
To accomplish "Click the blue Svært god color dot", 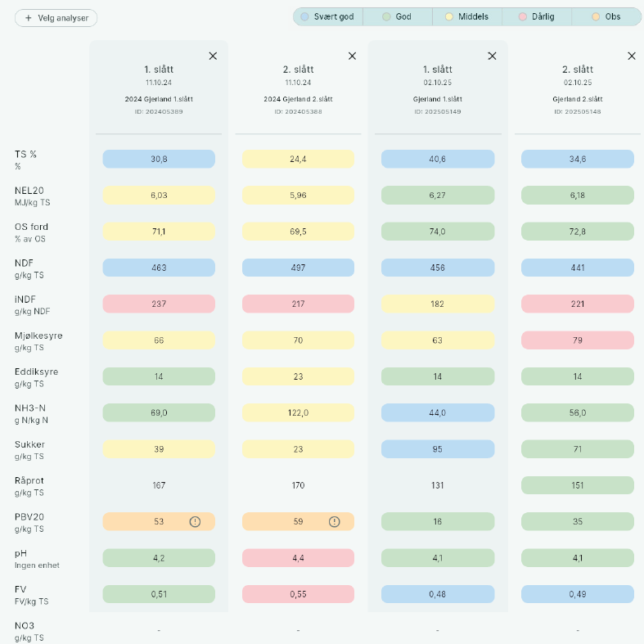I will [x=304, y=16].
